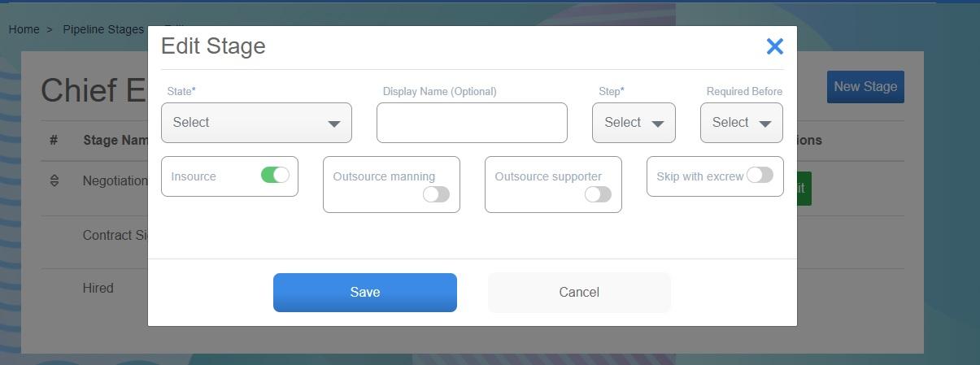Enable the Outsource manning switch
980x365 pixels.
pos(436,194)
